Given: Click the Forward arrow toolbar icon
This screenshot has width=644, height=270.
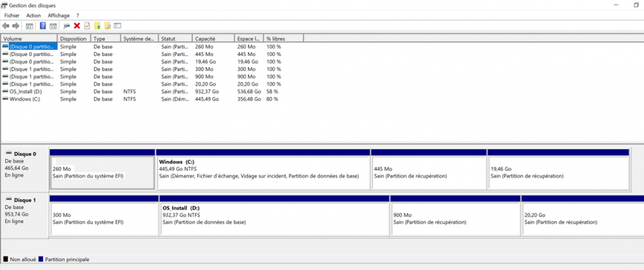Looking at the screenshot, I should [x=15, y=26].
